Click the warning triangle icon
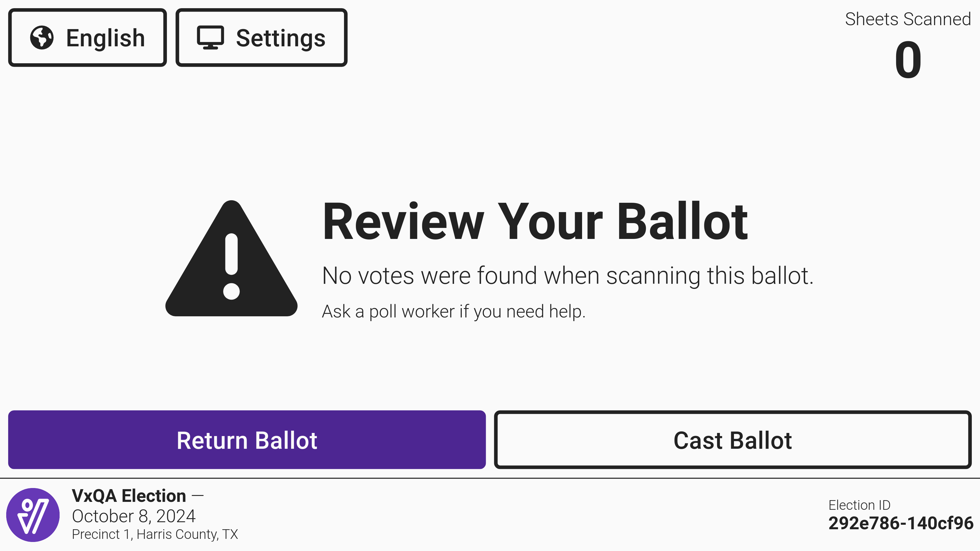The height and width of the screenshot is (551, 980). (231, 259)
